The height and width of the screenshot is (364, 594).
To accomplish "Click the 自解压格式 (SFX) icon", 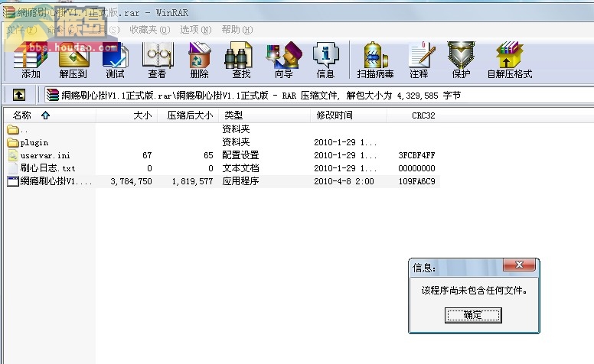I will (x=510, y=60).
